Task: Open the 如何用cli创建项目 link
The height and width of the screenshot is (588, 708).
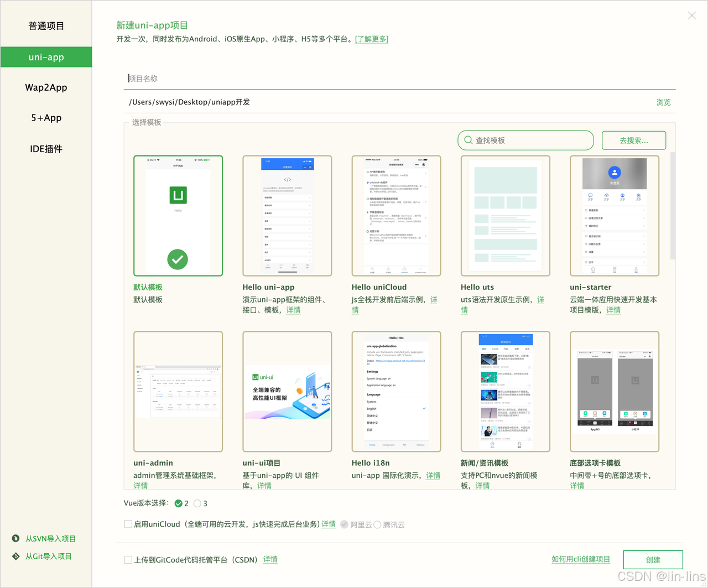Action: (x=581, y=559)
